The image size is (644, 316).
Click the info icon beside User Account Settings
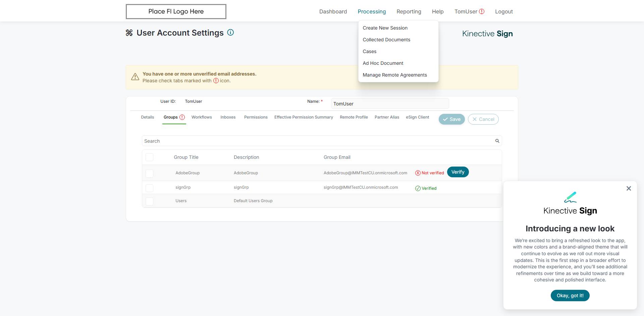(230, 33)
